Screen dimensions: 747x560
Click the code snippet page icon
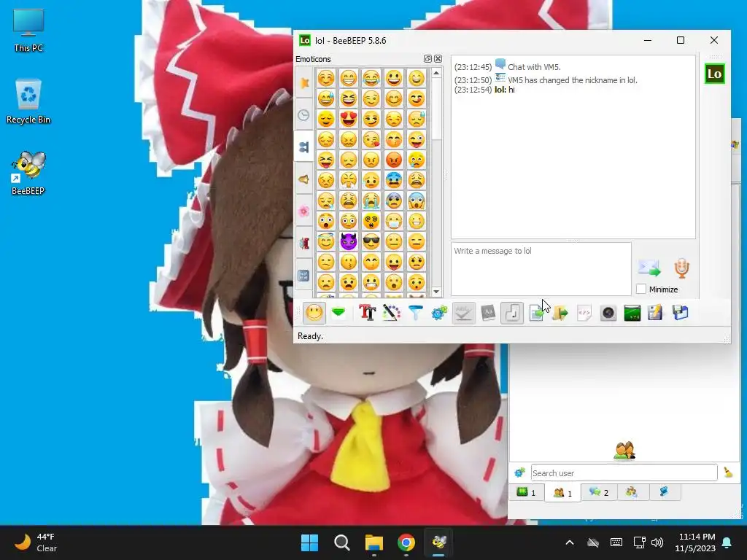pyautogui.click(x=584, y=313)
